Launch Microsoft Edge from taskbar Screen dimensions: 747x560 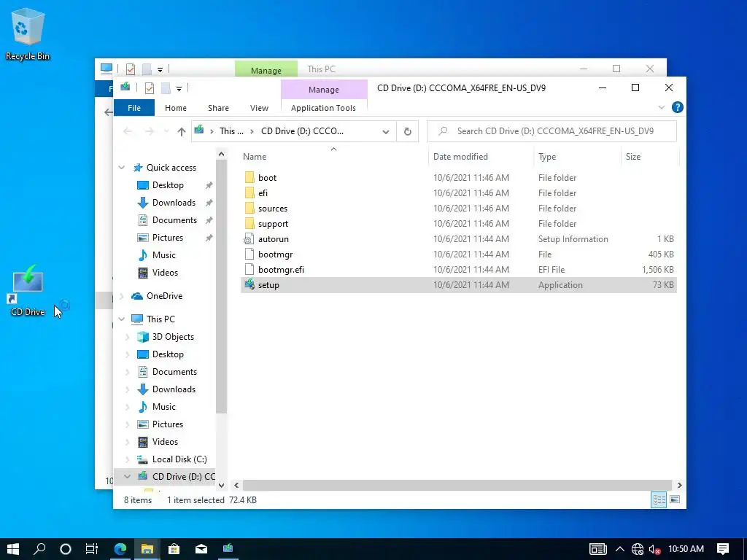click(x=120, y=549)
